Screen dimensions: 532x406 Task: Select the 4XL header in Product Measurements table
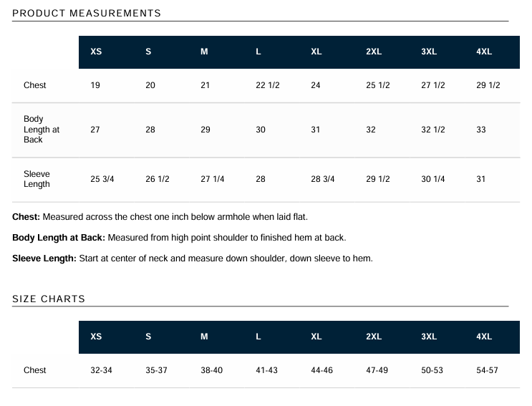[484, 52]
